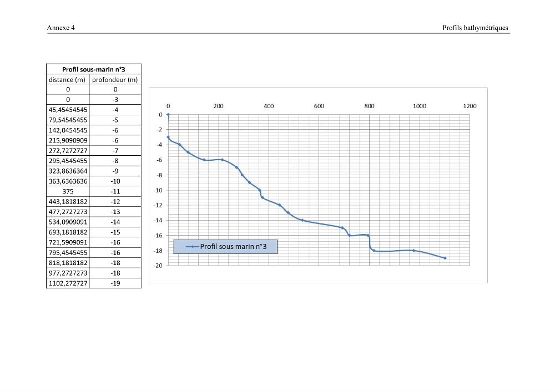
Task: Click the depth cell -11
Action: click(x=115, y=192)
